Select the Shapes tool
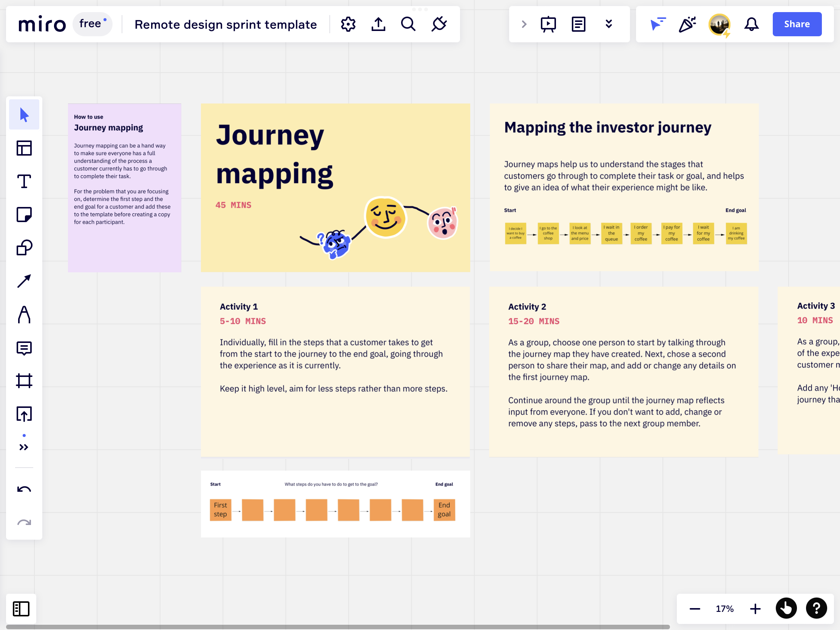This screenshot has width=840, height=630. coord(24,248)
